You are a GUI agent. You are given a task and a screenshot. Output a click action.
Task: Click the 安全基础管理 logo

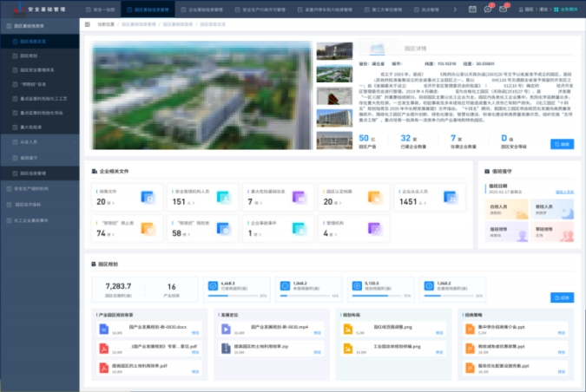pyautogui.click(x=19, y=10)
